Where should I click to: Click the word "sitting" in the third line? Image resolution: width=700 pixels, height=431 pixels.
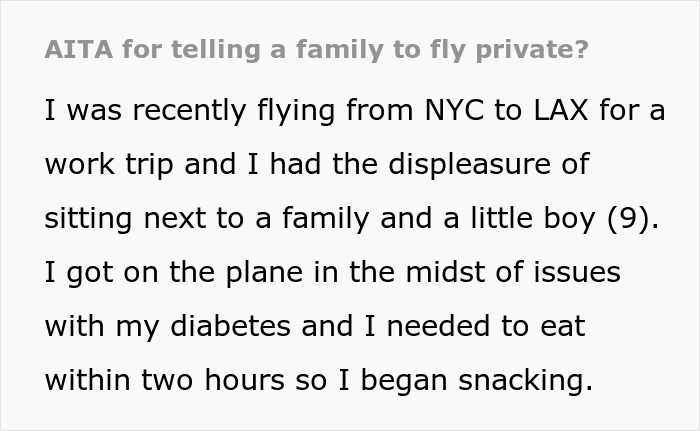click(88, 219)
